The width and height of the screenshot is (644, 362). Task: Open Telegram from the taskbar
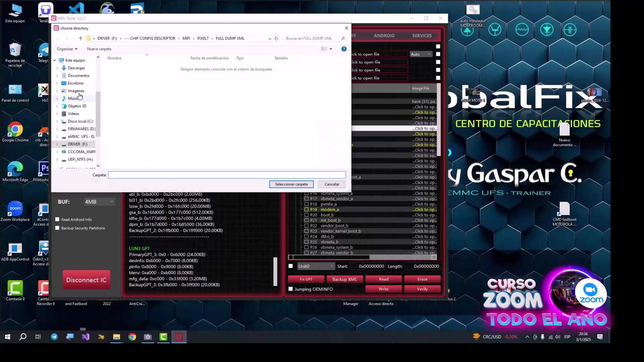pos(54,337)
